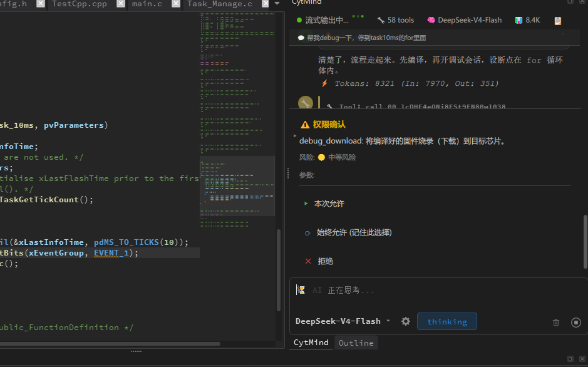This screenshot has height=367, width=588.
Task: Click the dotted grip below the editor
Action: click(x=136, y=351)
